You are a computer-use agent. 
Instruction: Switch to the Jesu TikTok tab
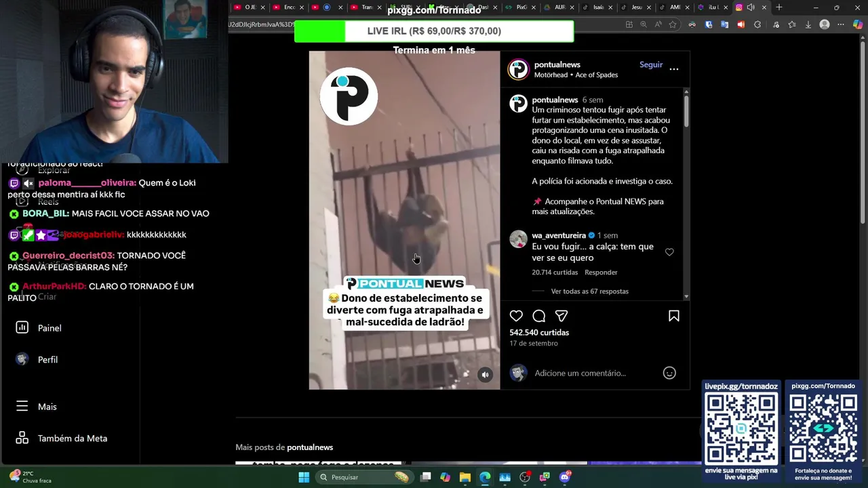click(635, 7)
